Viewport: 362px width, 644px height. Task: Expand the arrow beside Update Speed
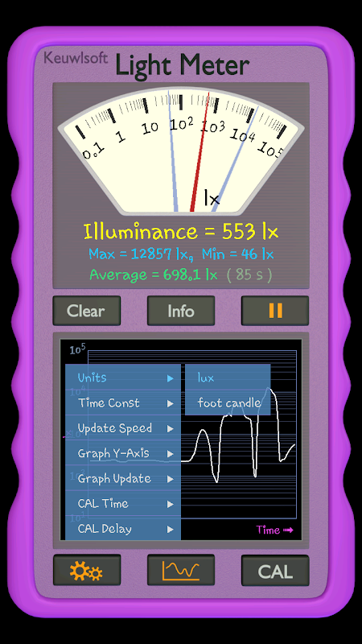pos(170,429)
